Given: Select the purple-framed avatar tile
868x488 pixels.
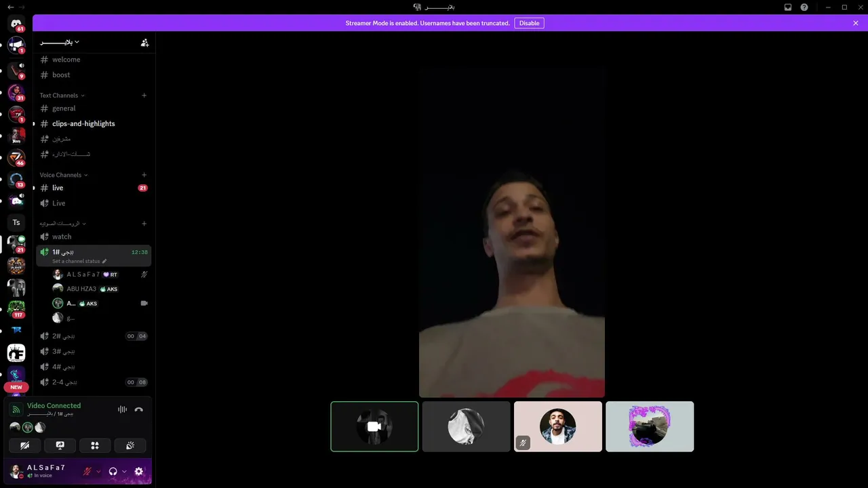Looking at the screenshot, I should click(x=650, y=426).
